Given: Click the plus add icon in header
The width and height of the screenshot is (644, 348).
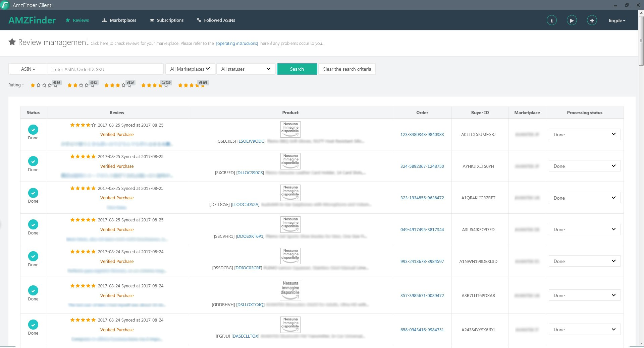Looking at the screenshot, I should (x=592, y=20).
